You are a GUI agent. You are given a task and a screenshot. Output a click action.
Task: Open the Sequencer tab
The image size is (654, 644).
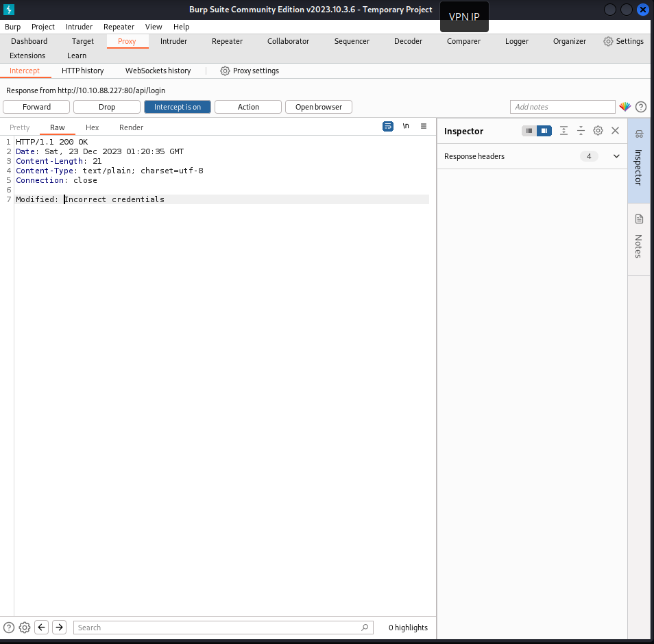[352, 41]
